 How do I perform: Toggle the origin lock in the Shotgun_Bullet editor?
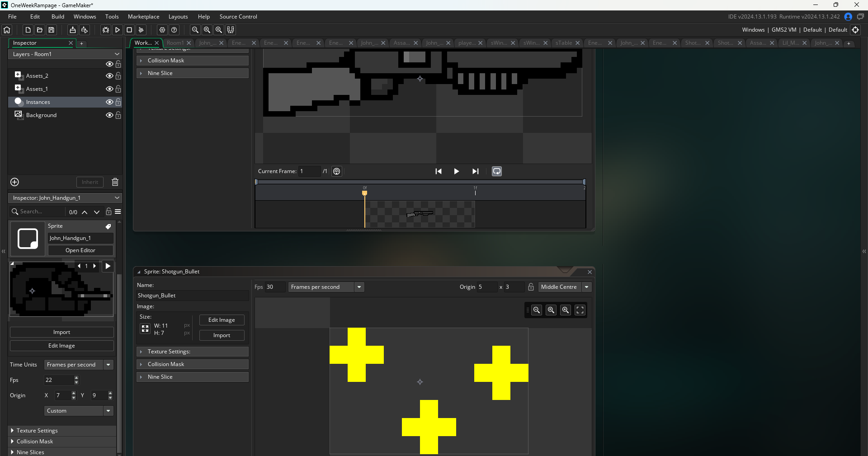click(x=531, y=287)
